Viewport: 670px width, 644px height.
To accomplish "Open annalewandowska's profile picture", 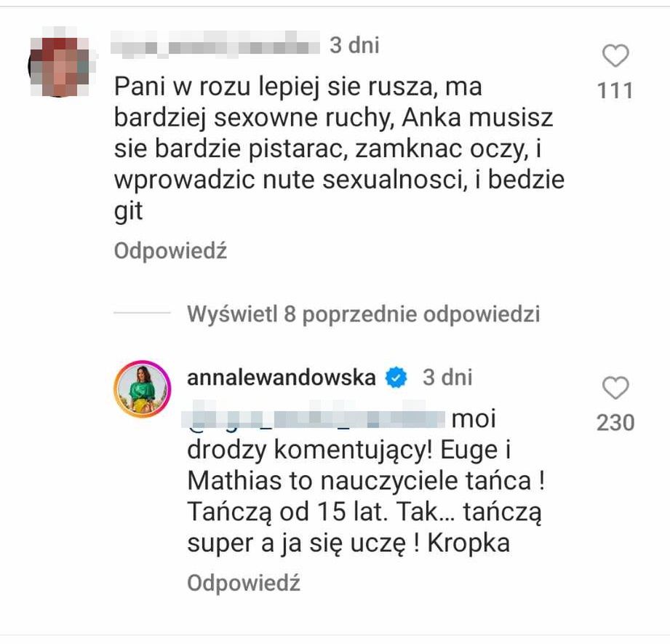I will (141, 389).
